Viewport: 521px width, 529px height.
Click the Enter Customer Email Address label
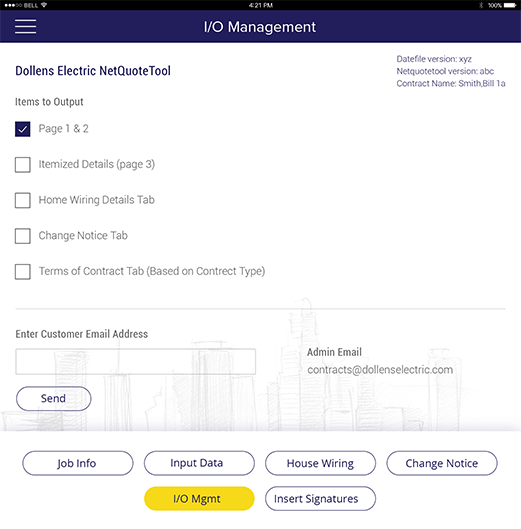tap(82, 334)
